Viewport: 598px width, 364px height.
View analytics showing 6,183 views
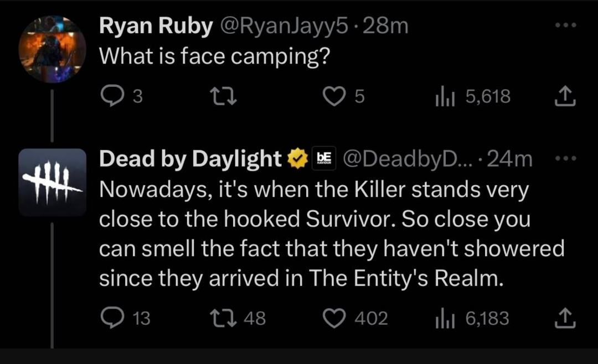click(x=472, y=318)
